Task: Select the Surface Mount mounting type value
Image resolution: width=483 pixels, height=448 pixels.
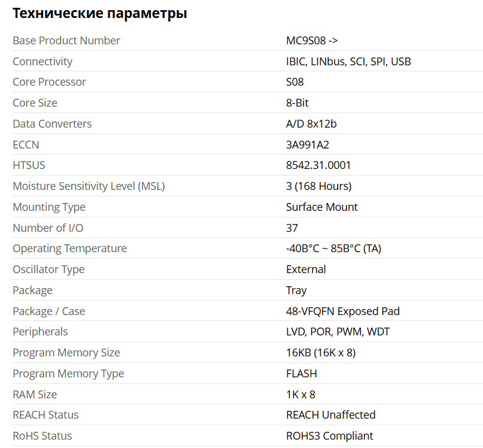Action: [322, 207]
